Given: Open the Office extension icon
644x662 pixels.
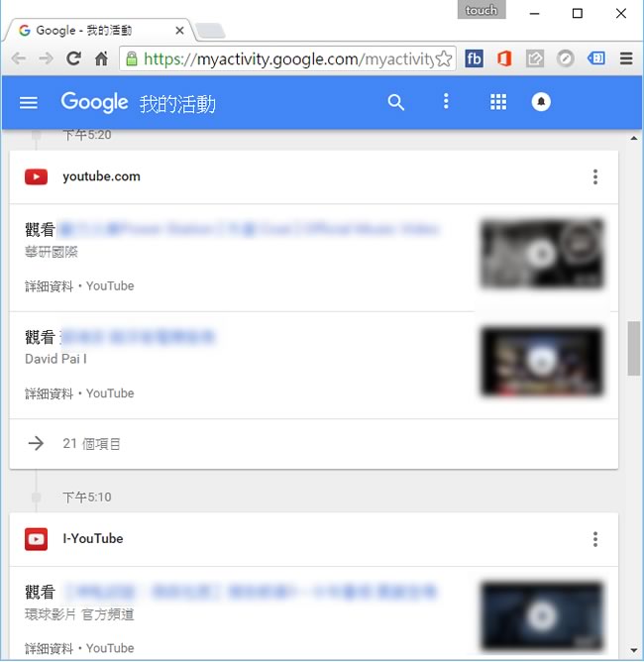Looking at the screenshot, I should [x=504, y=58].
